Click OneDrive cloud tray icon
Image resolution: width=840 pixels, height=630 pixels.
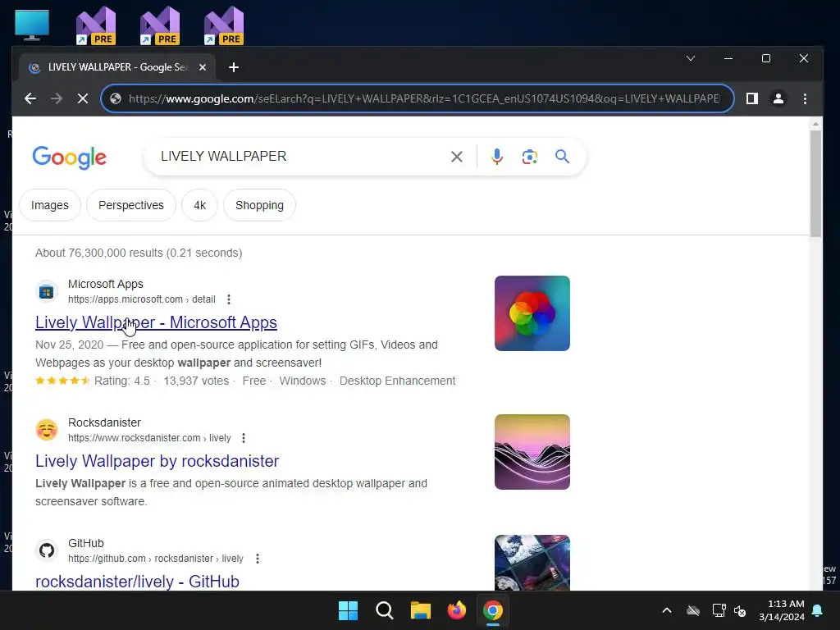(x=693, y=610)
